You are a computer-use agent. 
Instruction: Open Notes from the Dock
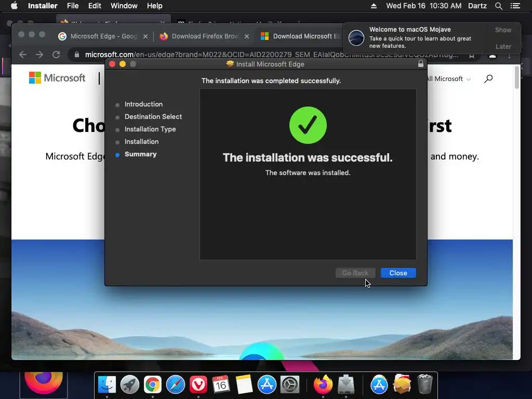pyautogui.click(x=244, y=385)
